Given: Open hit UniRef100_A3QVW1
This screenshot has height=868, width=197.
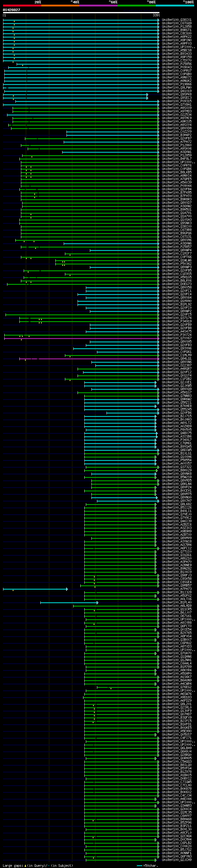Looking at the screenshot, I should pos(177,152).
